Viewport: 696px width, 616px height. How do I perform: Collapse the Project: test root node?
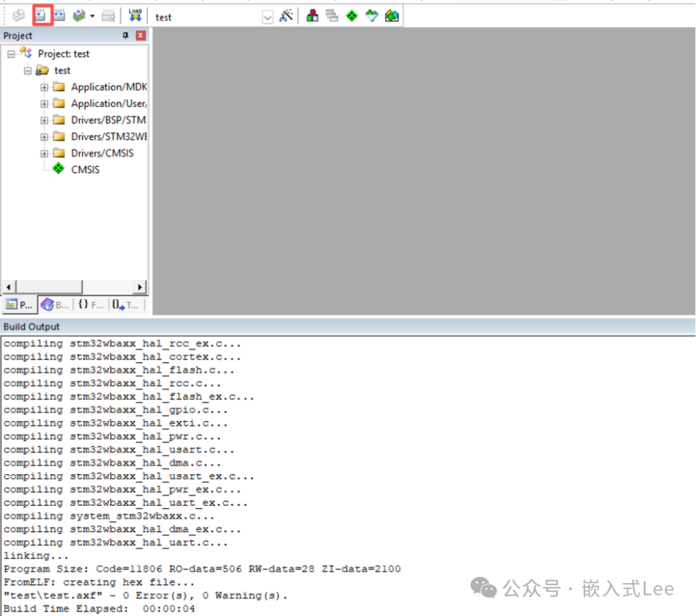pyautogui.click(x=11, y=54)
